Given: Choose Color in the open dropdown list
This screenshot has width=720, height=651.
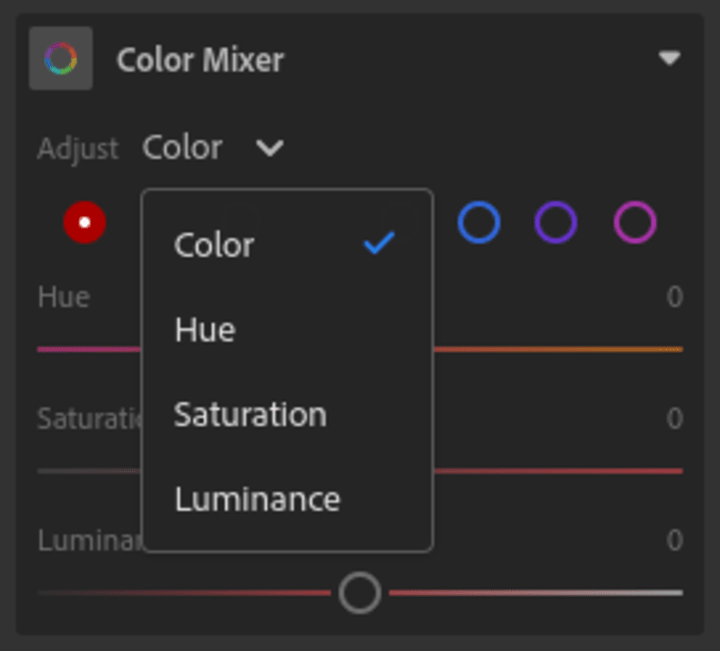Looking at the screenshot, I should [214, 245].
